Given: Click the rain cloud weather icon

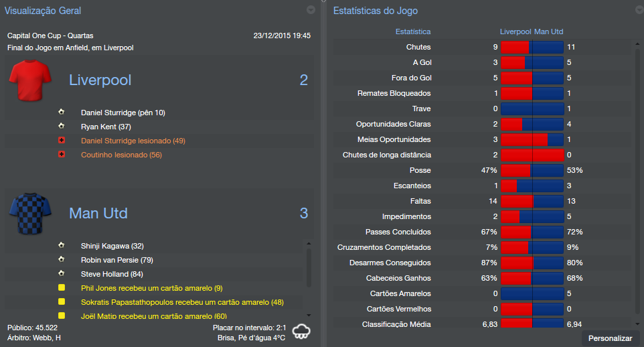Looking at the screenshot, I should click(x=301, y=331).
